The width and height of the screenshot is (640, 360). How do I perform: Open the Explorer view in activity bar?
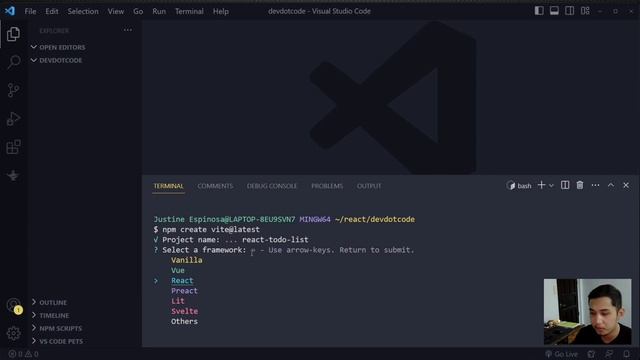[x=13, y=34]
